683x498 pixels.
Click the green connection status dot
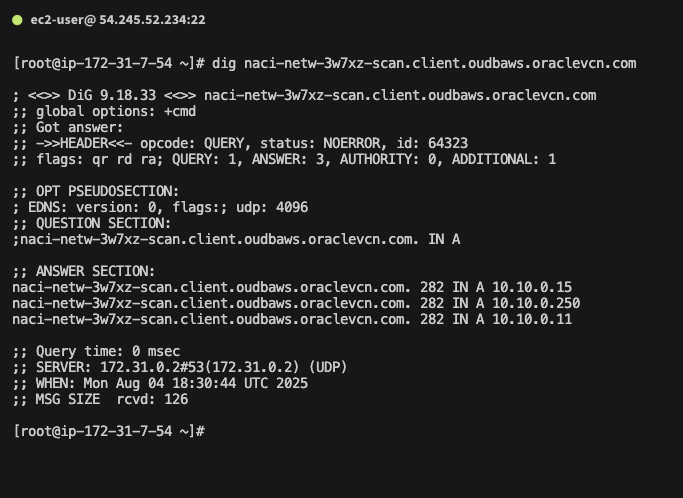(x=17, y=20)
